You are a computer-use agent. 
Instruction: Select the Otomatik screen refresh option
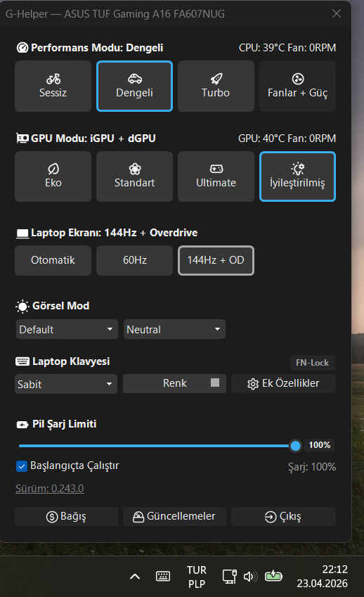[53, 260]
